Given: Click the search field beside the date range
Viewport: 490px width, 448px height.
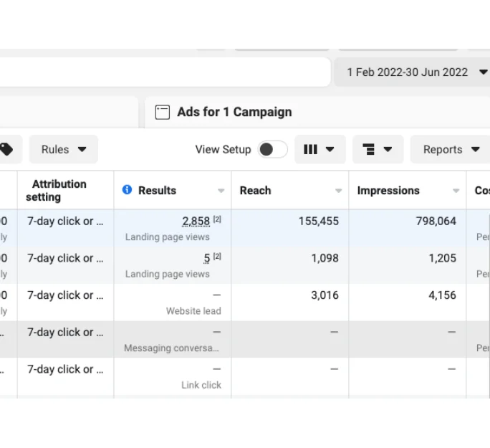Looking at the screenshot, I should (x=165, y=72).
